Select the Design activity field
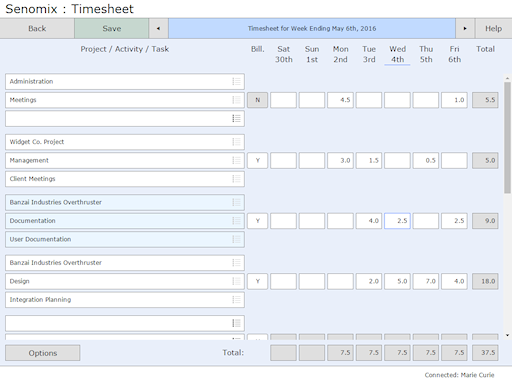 click(125, 281)
